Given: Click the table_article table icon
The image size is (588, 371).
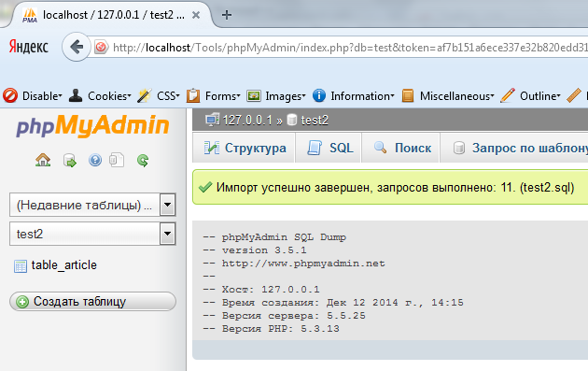Looking at the screenshot, I should (x=21, y=265).
